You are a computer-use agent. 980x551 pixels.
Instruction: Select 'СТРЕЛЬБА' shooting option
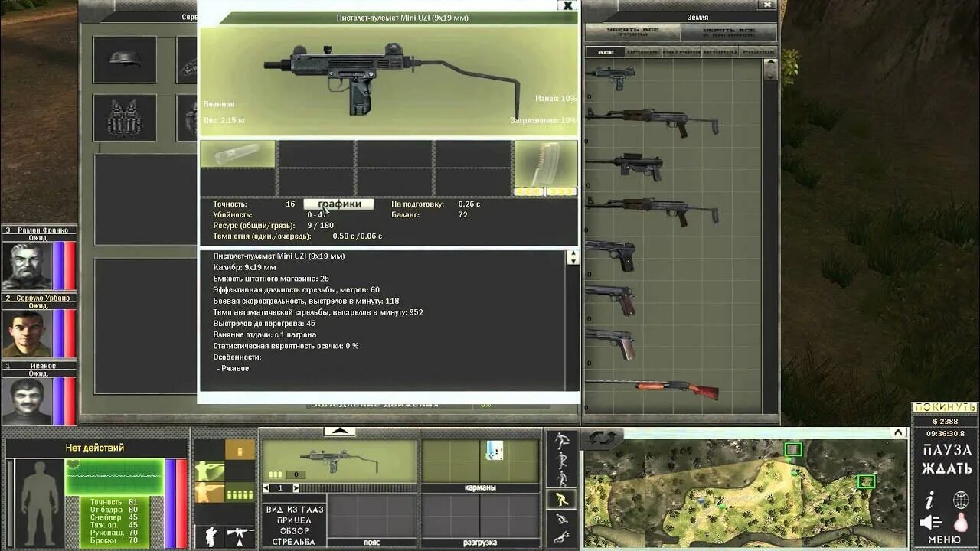click(x=295, y=542)
